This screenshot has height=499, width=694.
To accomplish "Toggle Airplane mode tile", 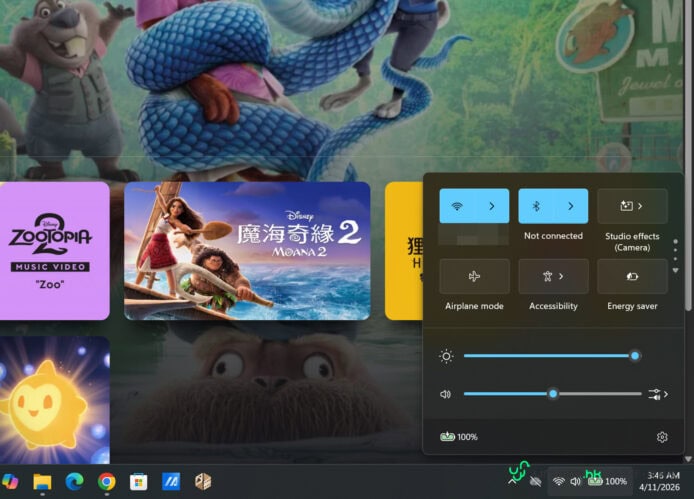I will tap(474, 276).
